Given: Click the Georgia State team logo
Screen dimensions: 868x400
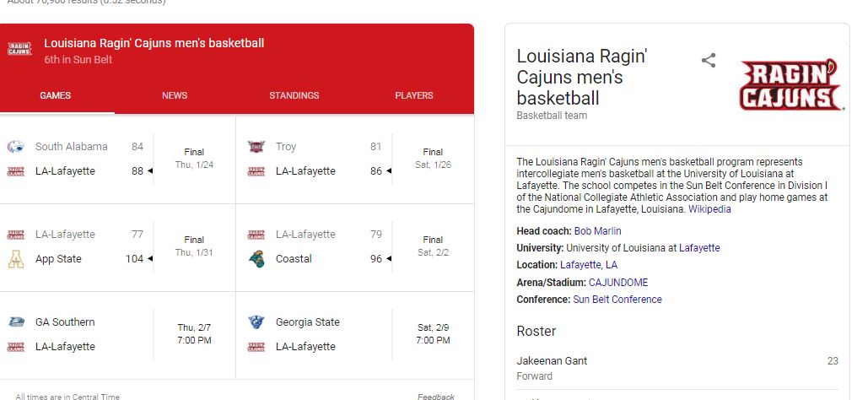Looking at the screenshot, I should click(x=256, y=322).
